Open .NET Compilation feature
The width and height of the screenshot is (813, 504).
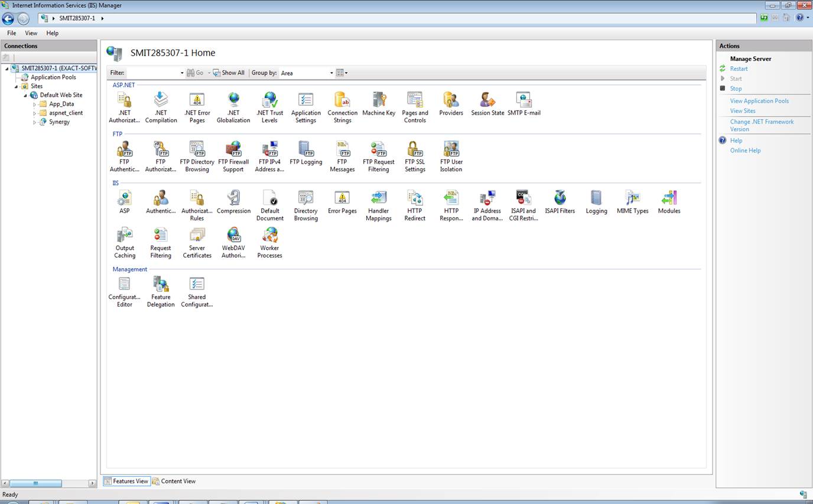(161, 108)
